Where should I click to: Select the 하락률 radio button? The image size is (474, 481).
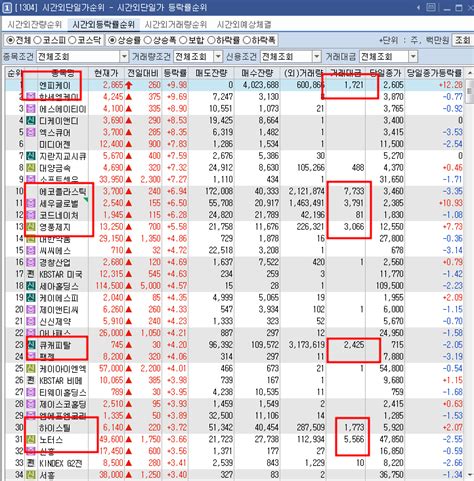click(211, 40)
